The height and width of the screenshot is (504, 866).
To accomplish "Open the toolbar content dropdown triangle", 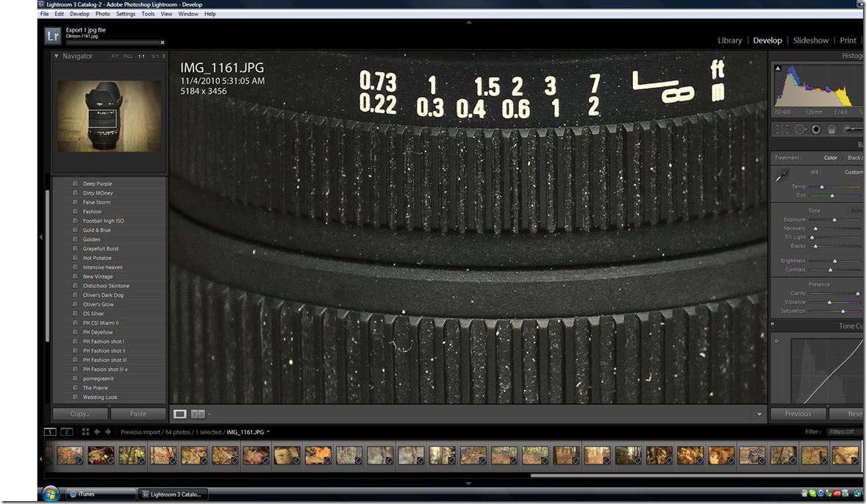I will coord(759,414).
